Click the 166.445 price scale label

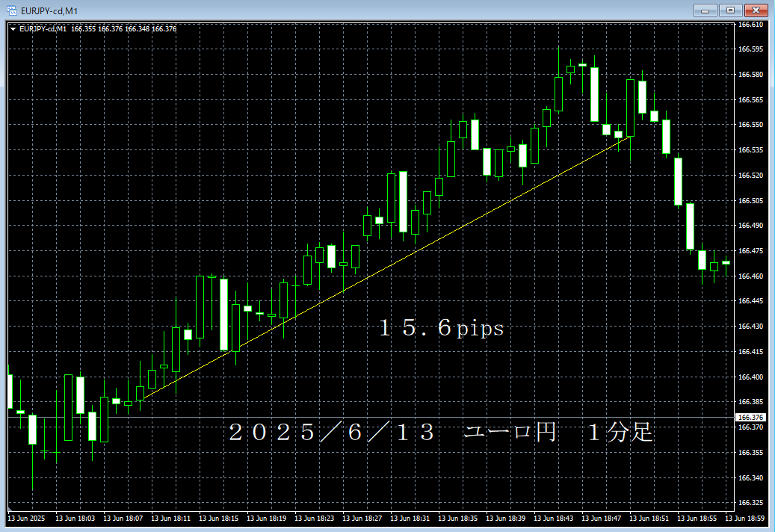(750, 301)
